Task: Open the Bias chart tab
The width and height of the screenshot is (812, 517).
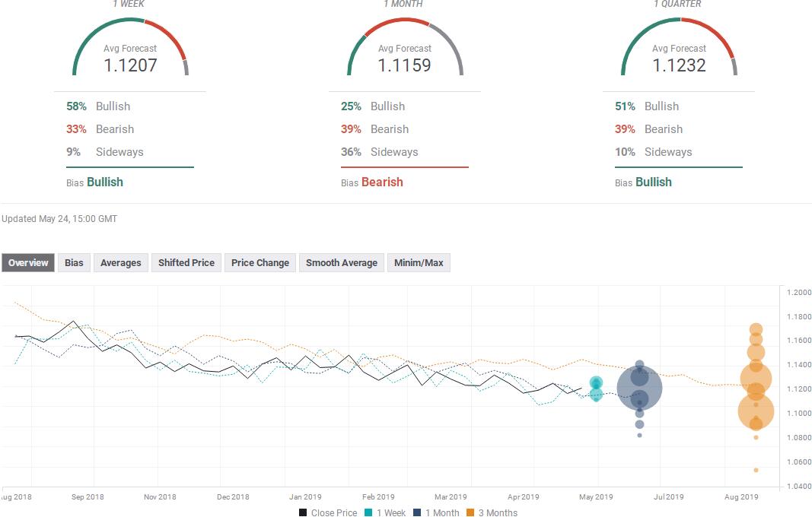Action: [x=74, y=263]
